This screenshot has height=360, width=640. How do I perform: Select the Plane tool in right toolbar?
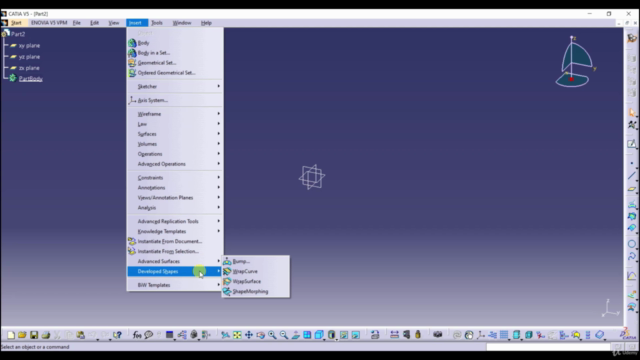click(632, 189)
